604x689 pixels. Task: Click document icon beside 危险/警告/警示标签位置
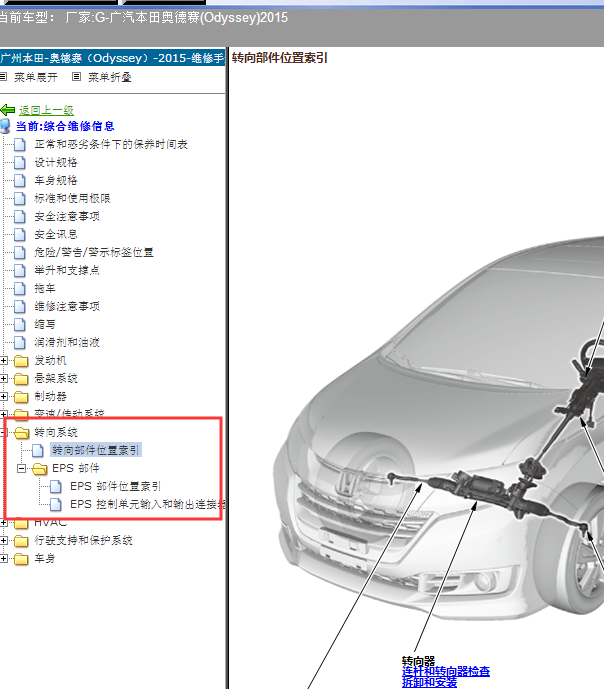(19, 252)
